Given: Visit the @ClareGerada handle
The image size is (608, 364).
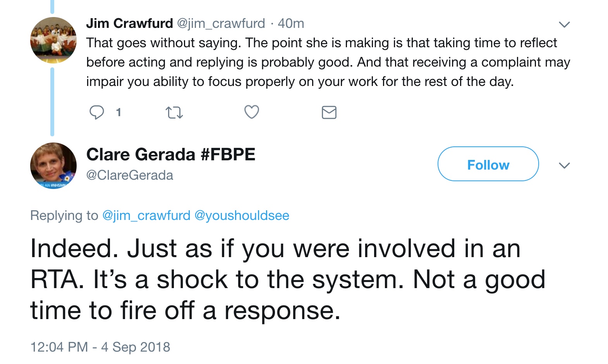Looking at the screenshot, I should [130, 175].
